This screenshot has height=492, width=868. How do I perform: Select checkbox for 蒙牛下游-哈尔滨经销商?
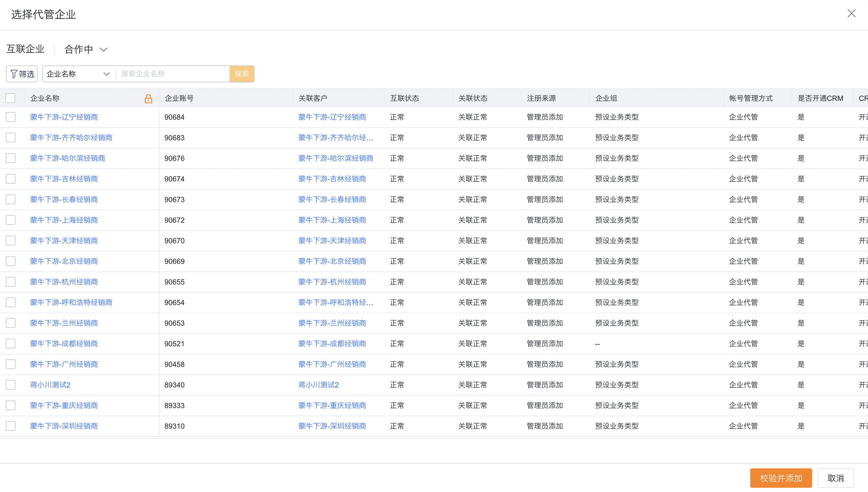[11, 158]
